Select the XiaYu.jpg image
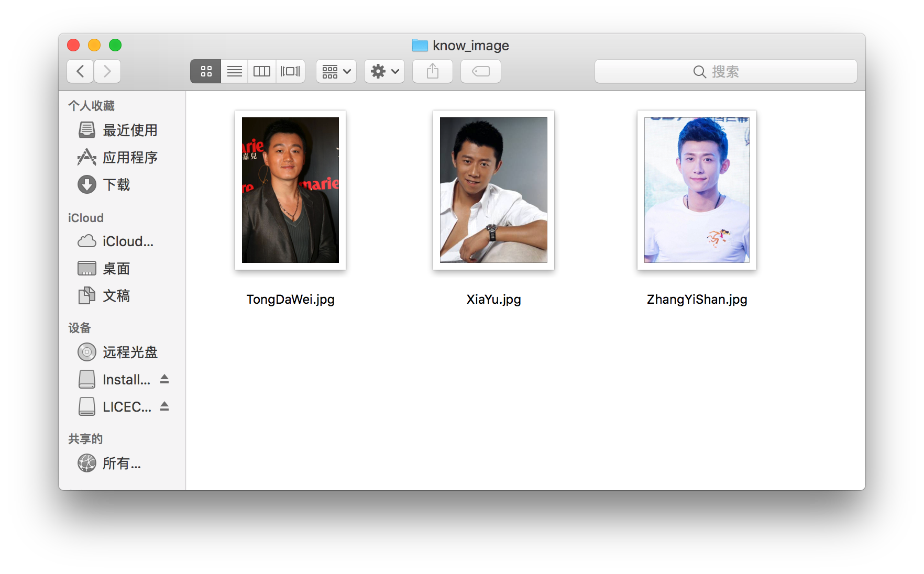This screenshot has height=574, width=924. (493, 190)
